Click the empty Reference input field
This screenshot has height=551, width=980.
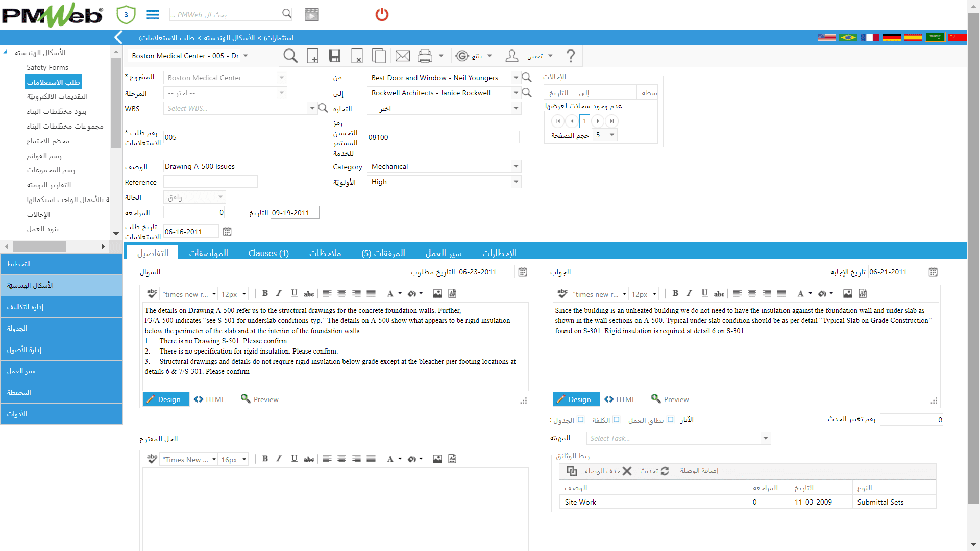coord(210,182)
